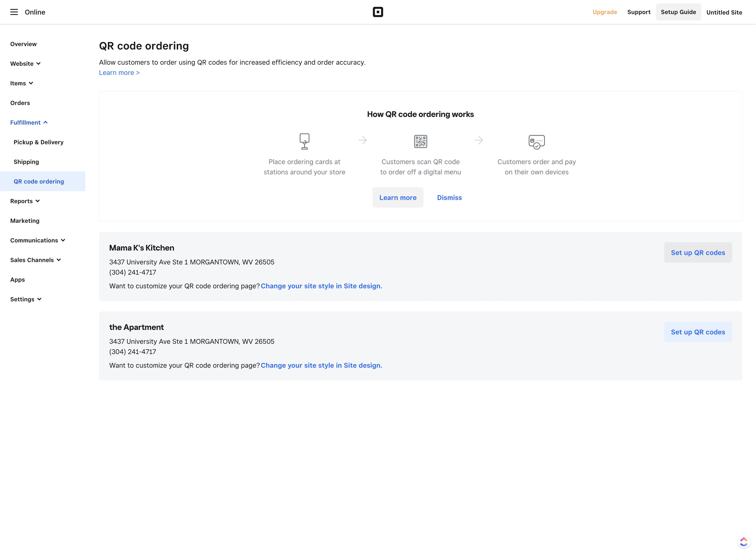Click Support in the top navigation
The width and height of the screenshot is (756, 554).
click(x=639, y=12)
